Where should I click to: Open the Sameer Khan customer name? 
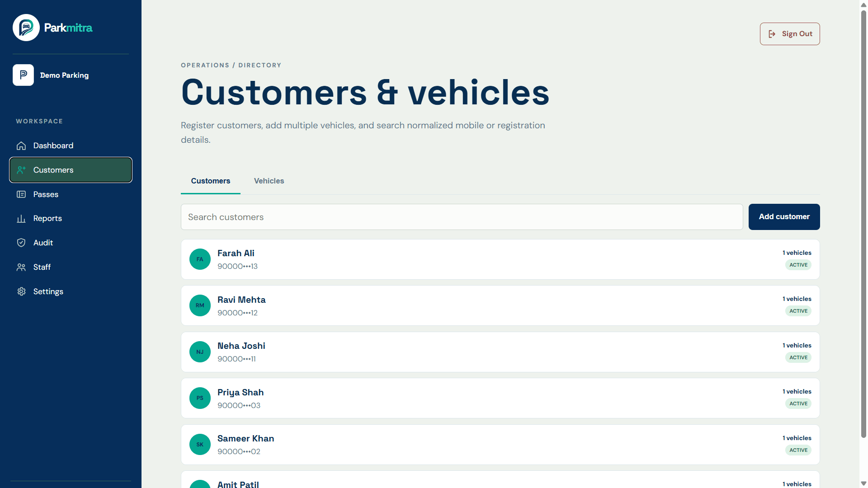coord(245,439)
